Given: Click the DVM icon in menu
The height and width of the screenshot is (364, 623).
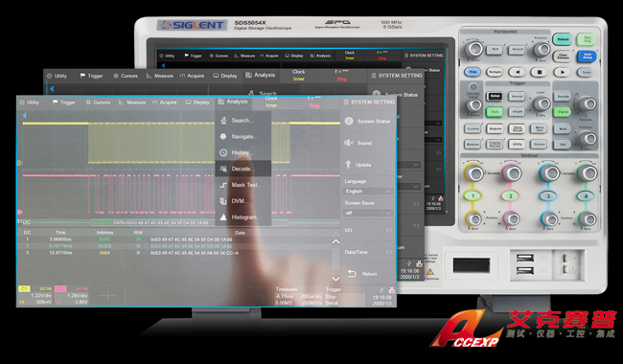Looking at the screenshot, I should click(x=223, y=201).
